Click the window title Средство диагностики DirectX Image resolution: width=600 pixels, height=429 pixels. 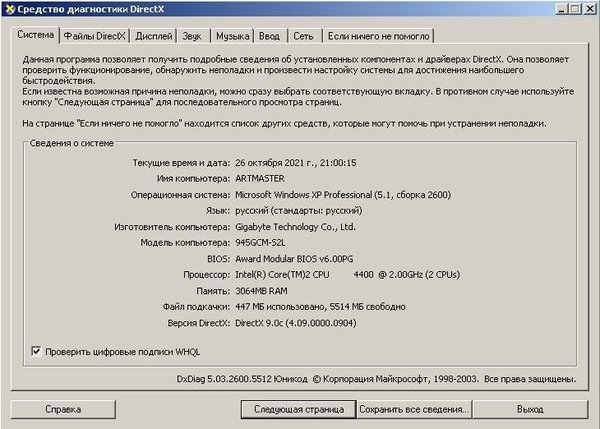(x=91, y=9)
